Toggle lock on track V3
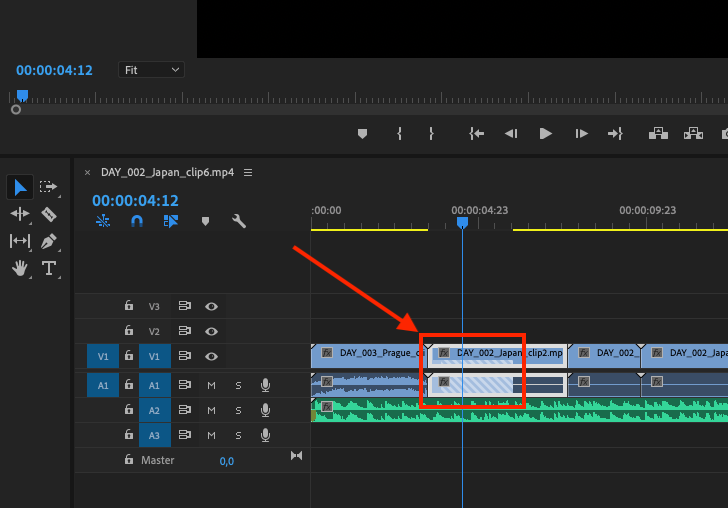The image size is (728, 508). 128,306
